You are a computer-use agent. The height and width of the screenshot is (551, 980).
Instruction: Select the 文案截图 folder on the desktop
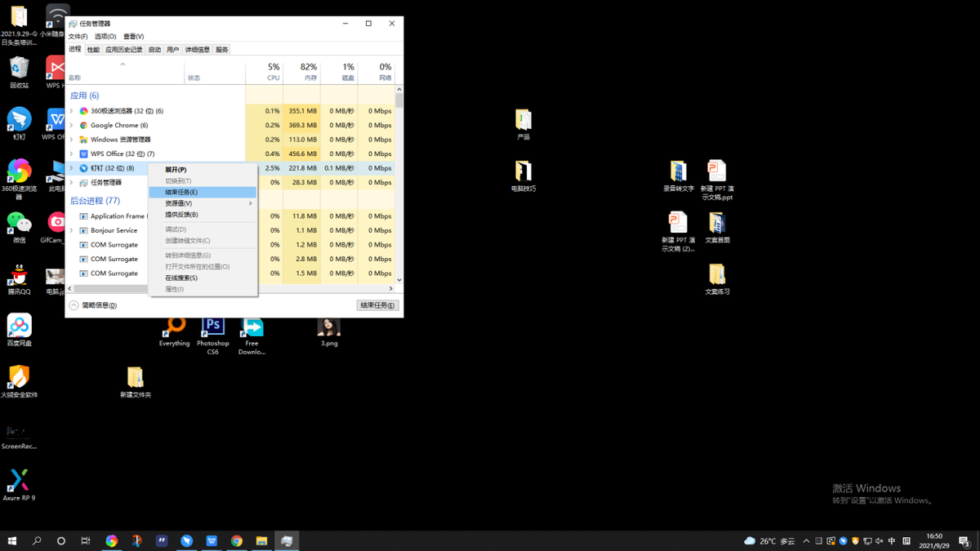(717, 228)
